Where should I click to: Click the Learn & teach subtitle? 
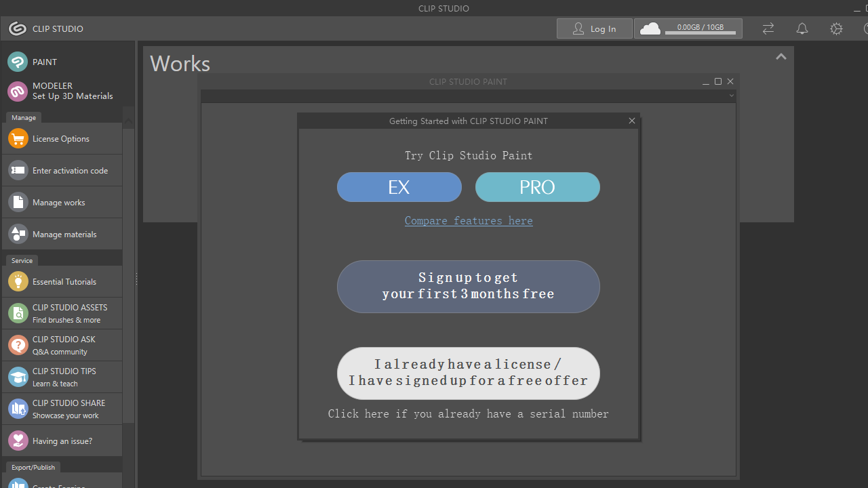(x=55, y=384)
